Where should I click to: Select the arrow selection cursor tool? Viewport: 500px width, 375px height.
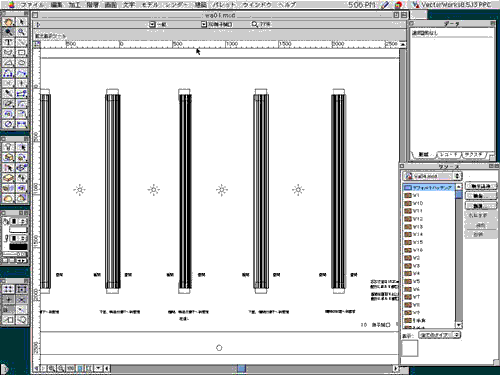tap(21, 22)
